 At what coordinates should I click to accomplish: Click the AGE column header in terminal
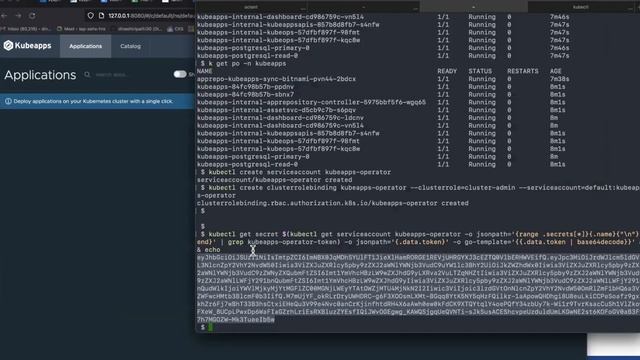tap(556, 71)
